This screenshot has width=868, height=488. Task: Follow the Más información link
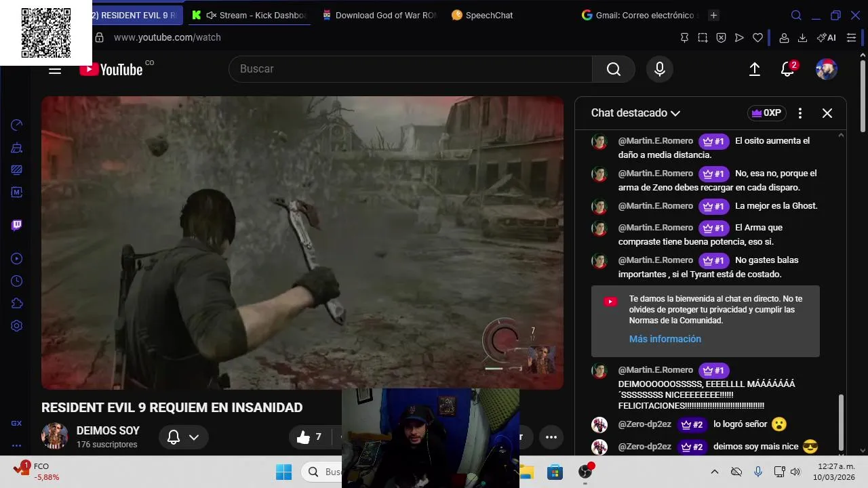tap(665, 339)
